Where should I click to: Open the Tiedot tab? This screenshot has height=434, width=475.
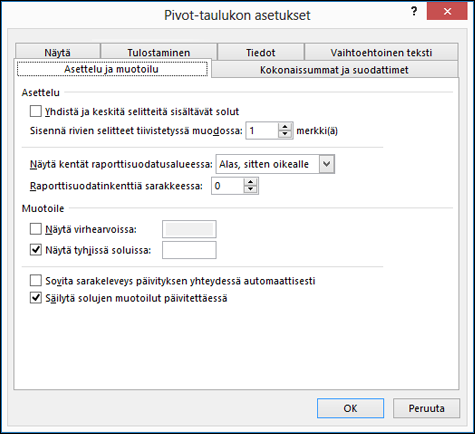(x=261, y=52)
